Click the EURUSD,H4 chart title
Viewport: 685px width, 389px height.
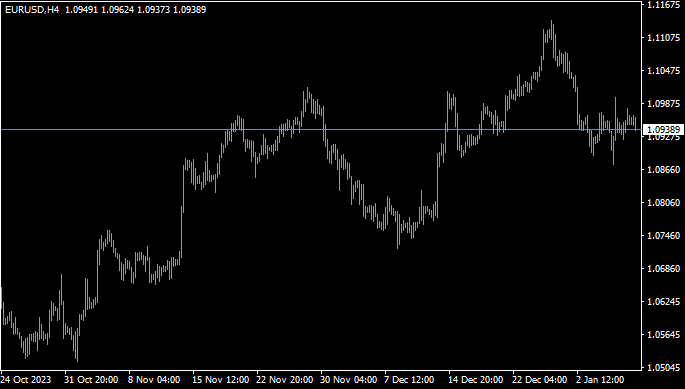point(32,10)
